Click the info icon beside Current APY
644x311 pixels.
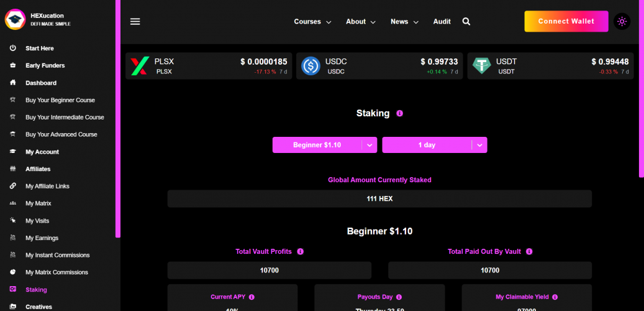(x=252, y=297)
